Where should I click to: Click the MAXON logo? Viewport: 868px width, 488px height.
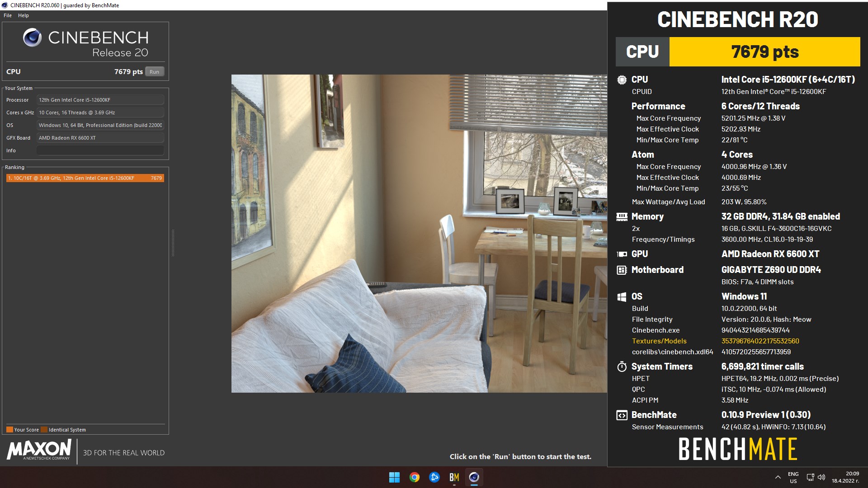pyautogui.click(x=39, y=450)
